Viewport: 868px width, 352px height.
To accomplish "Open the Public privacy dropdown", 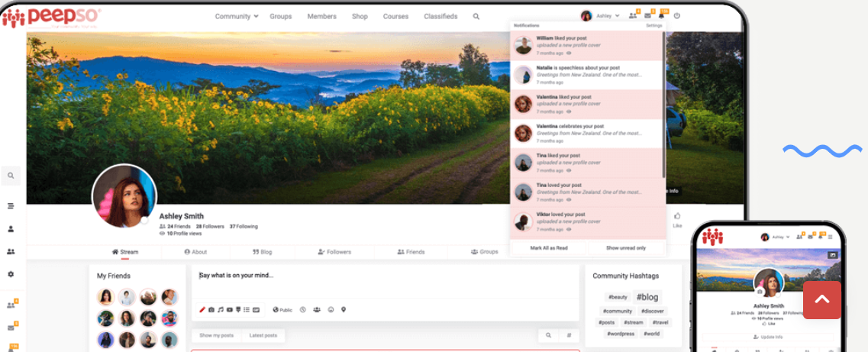I will tap(282, 310).
